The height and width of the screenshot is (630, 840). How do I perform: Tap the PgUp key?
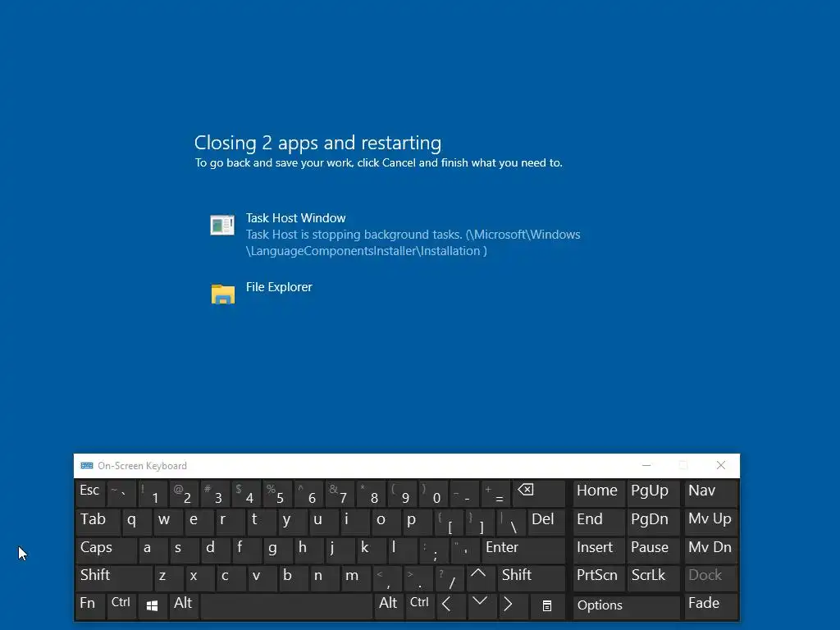click(653, 493)
